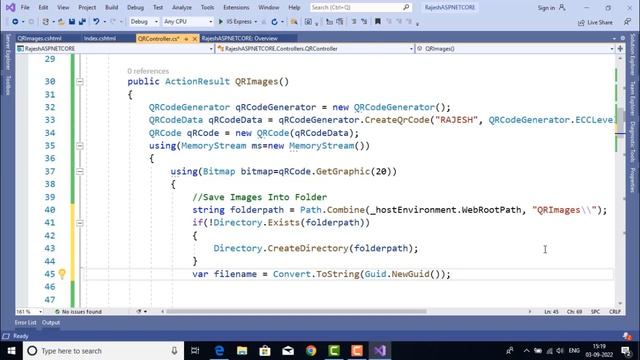Click the Search (Ctrl+Q) input box
This screenshot has height=360, width=640.
(x=360, y=7)
